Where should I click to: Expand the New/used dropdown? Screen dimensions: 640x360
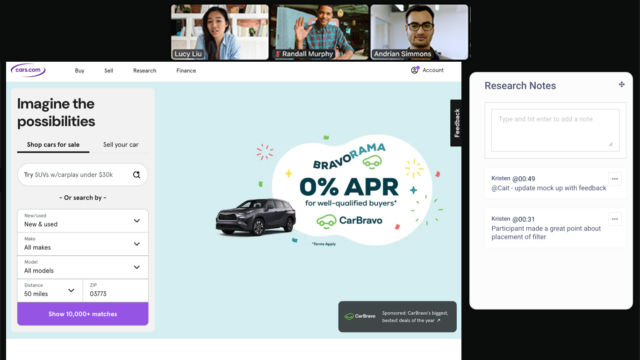tap(83, 221)
